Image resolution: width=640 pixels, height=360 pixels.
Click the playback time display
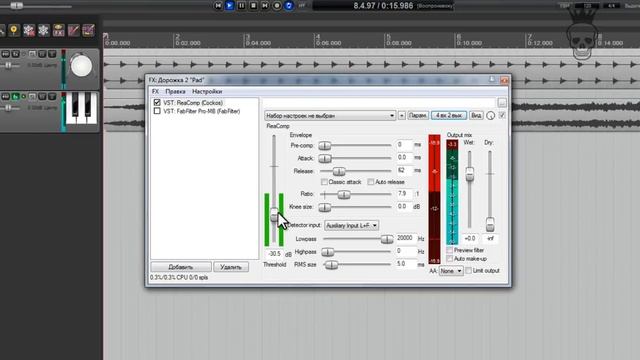tap(383, 6)
